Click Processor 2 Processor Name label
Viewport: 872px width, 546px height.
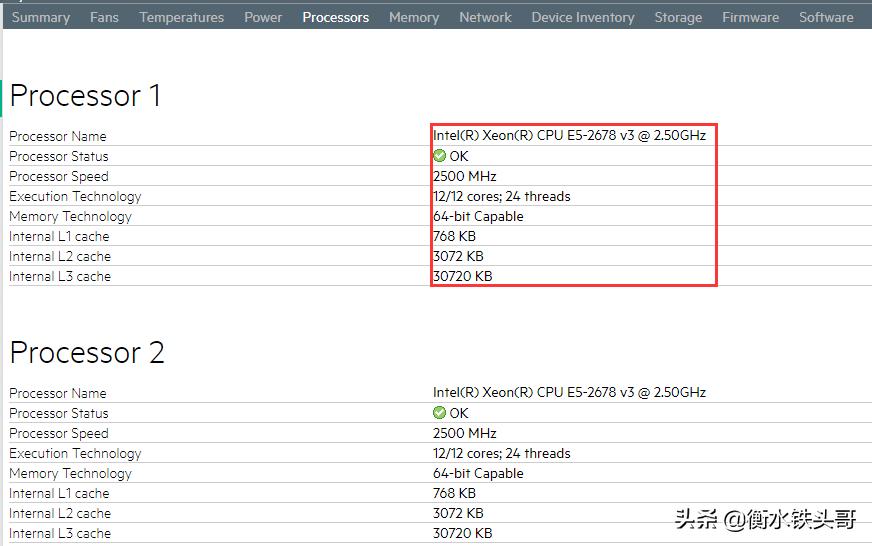point(58,393)
